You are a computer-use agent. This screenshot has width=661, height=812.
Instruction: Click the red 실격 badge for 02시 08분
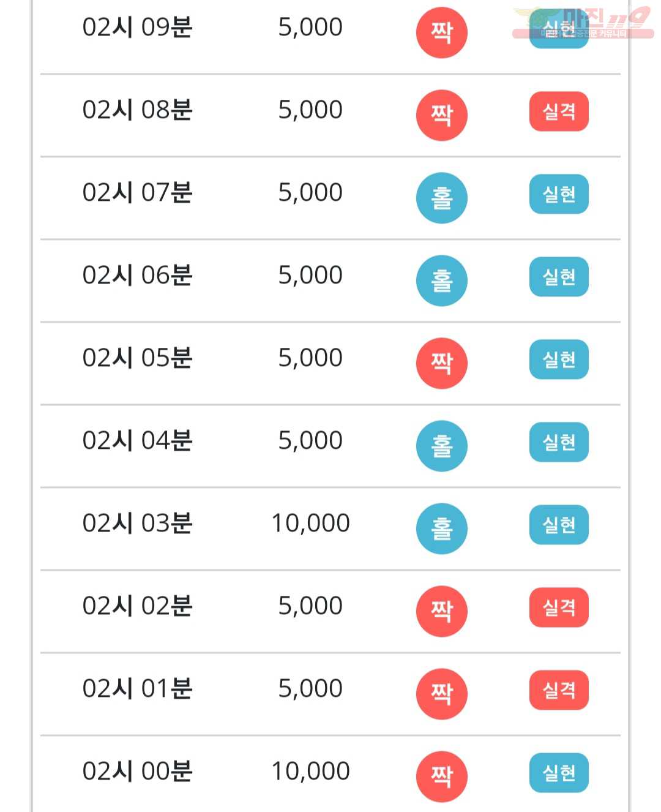point(559,111)
